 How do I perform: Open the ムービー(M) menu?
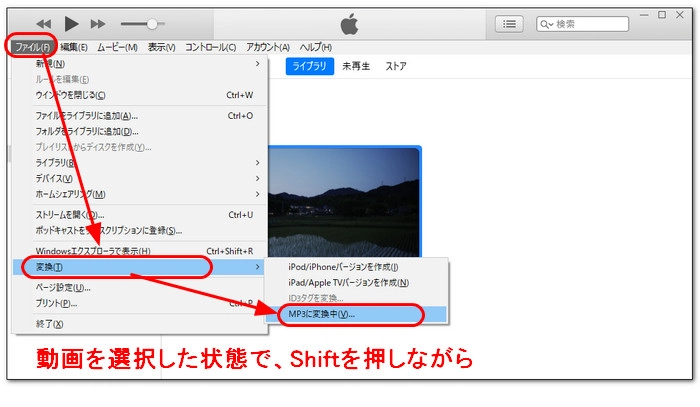coord(117,47)
